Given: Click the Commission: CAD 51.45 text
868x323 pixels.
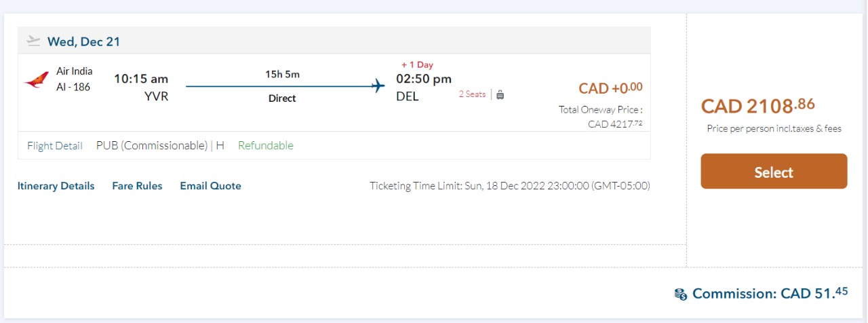Looking at the screenshot, I should click(x=770, y=293).
